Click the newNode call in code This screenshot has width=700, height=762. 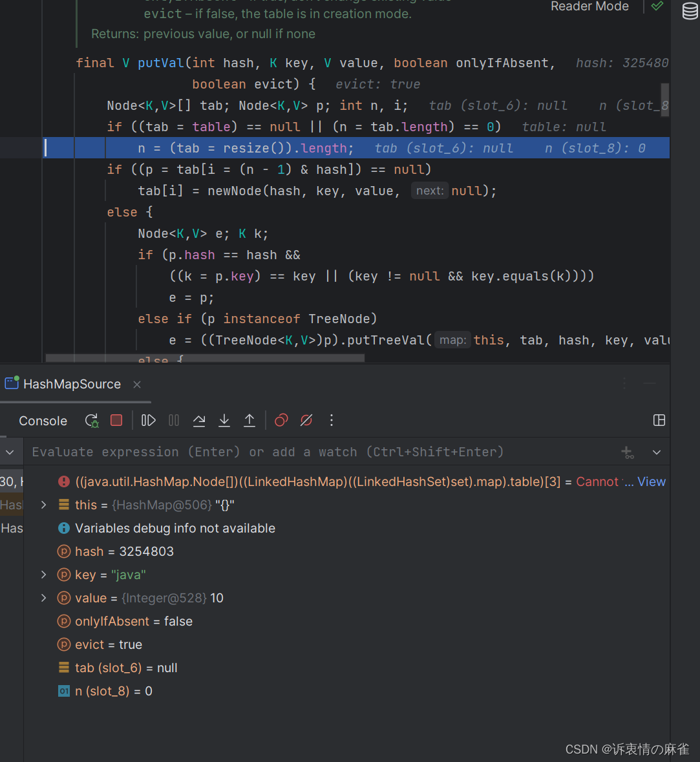pos(235,191)
